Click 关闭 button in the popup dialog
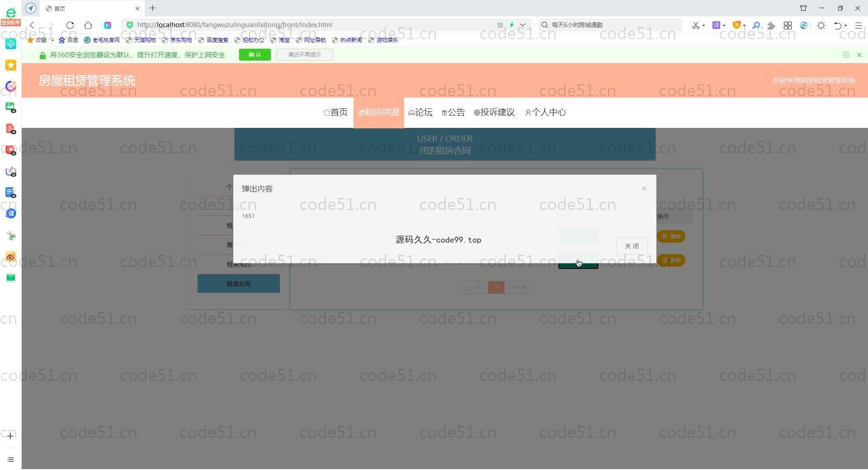Viewport: 868px width, 470px height. pos(632,246)
